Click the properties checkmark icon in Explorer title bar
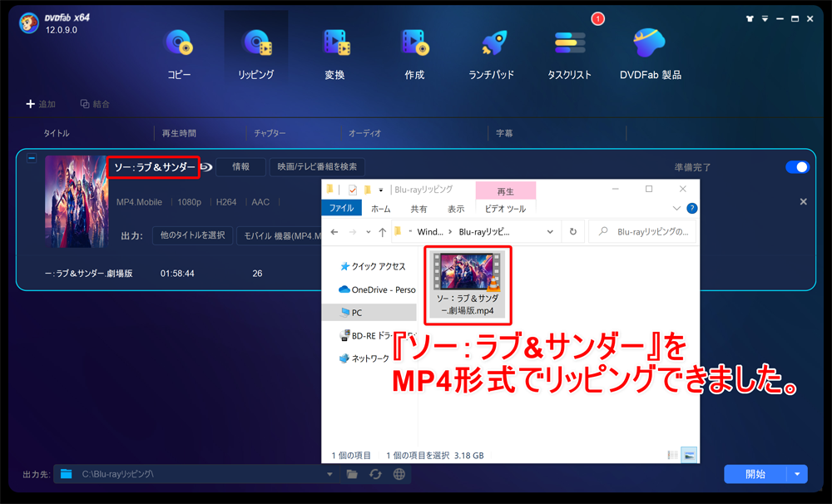 (353, 190)
